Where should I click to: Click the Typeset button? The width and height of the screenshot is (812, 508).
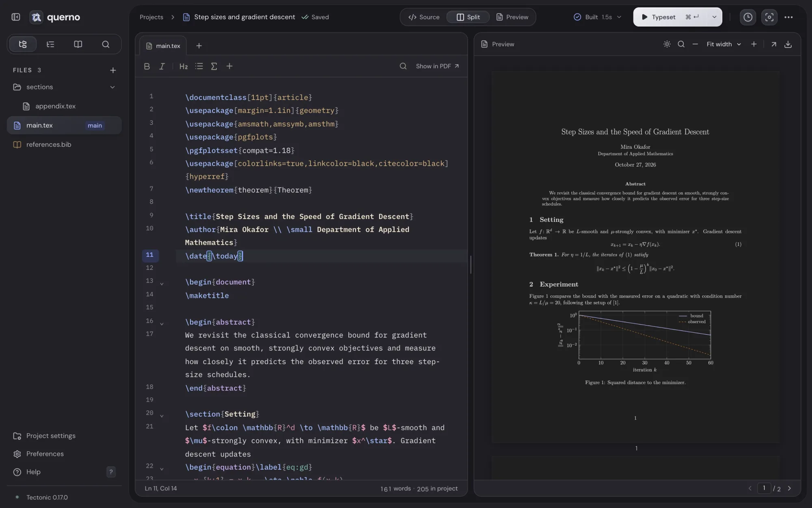pos(670,17)
